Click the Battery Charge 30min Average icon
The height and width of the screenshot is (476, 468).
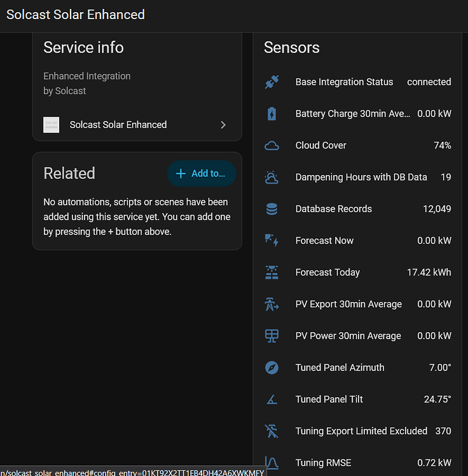(272, 114)
